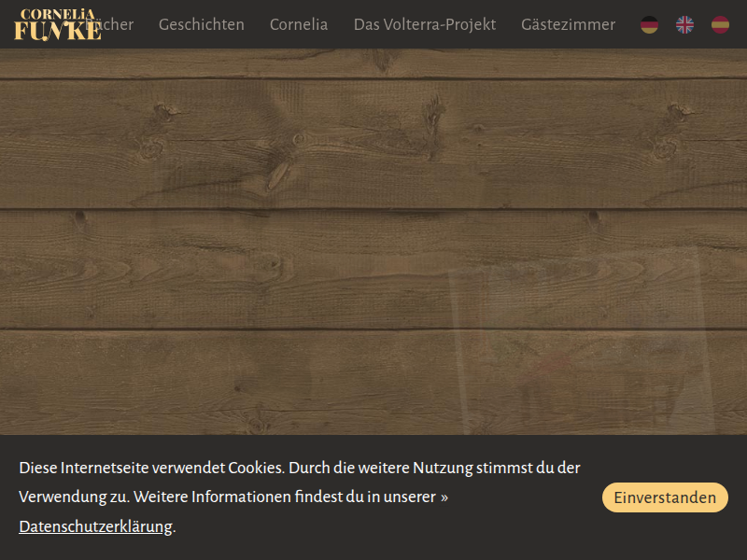Open the Cornelia menu item
747x560 pixels.
pyautogui.click(x=299, y=24)
